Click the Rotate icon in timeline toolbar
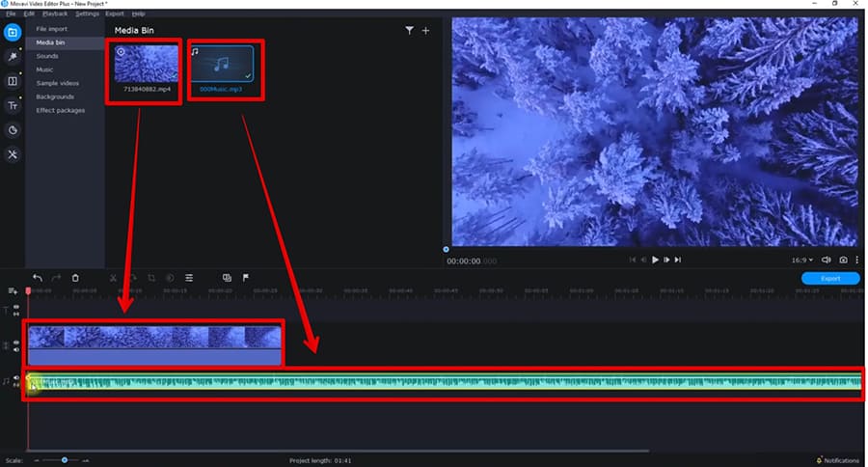The height and width of the screenshot is (467, 868). [x=132, y=278]
